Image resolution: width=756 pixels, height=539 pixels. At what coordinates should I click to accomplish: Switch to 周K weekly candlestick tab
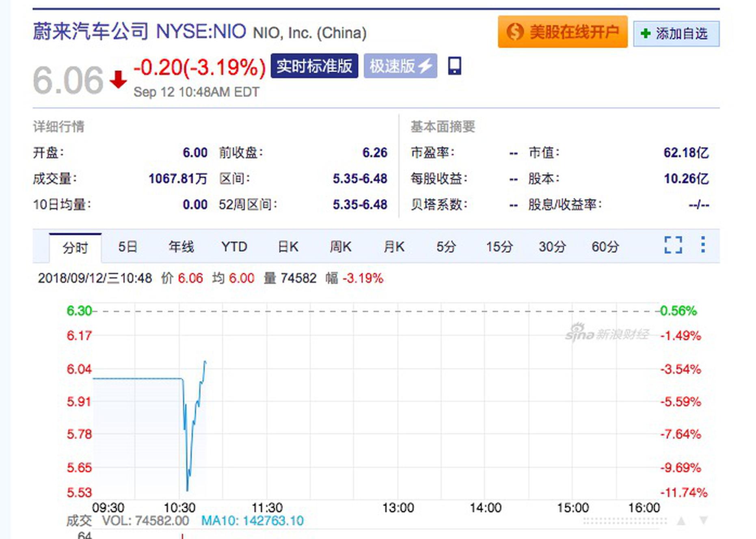[340, 246]
